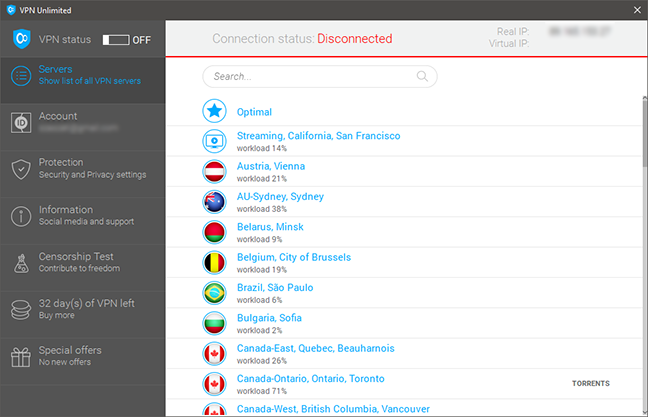The image size is (648, 417).
Task: Open Censorship Test menu item
Action: coord(83,268)
